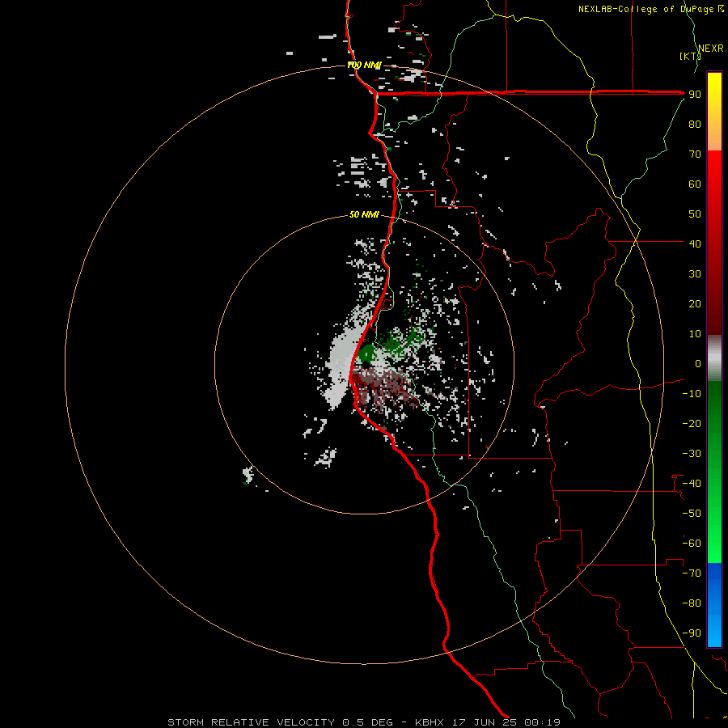Click the 60 knot label on the velocity scale
The width and height of the screenshot is (728, 728).
point(695,184)
